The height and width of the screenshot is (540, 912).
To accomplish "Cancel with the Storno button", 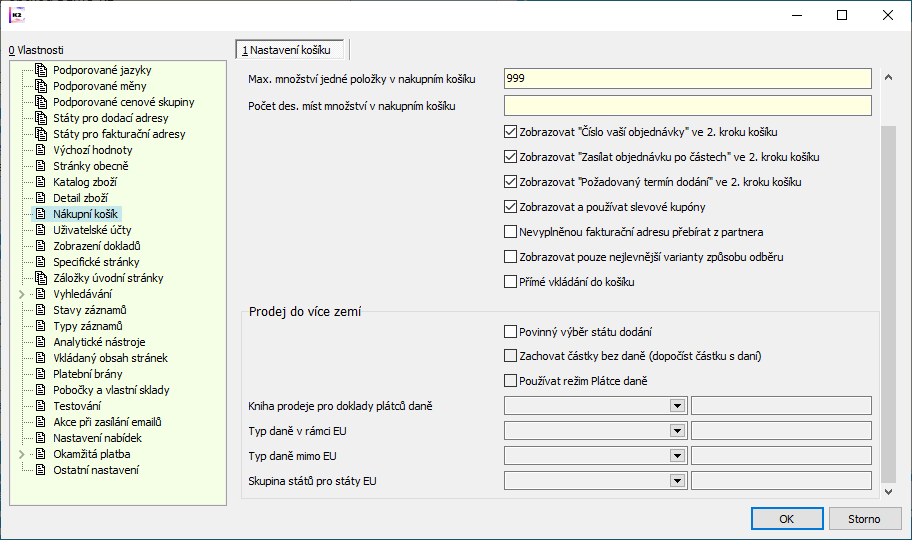I will coord(865,519).
